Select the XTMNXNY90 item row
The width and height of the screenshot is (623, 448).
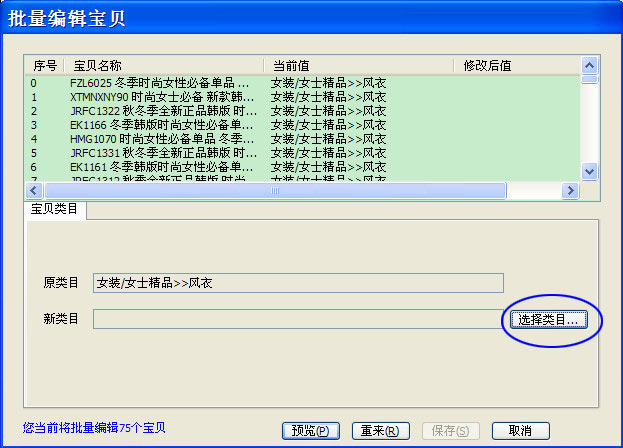(x=160, y=97)
